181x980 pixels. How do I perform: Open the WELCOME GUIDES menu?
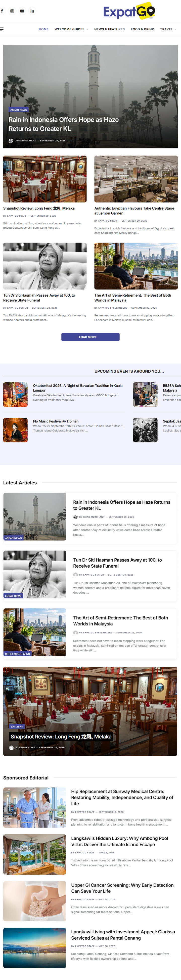69,29
